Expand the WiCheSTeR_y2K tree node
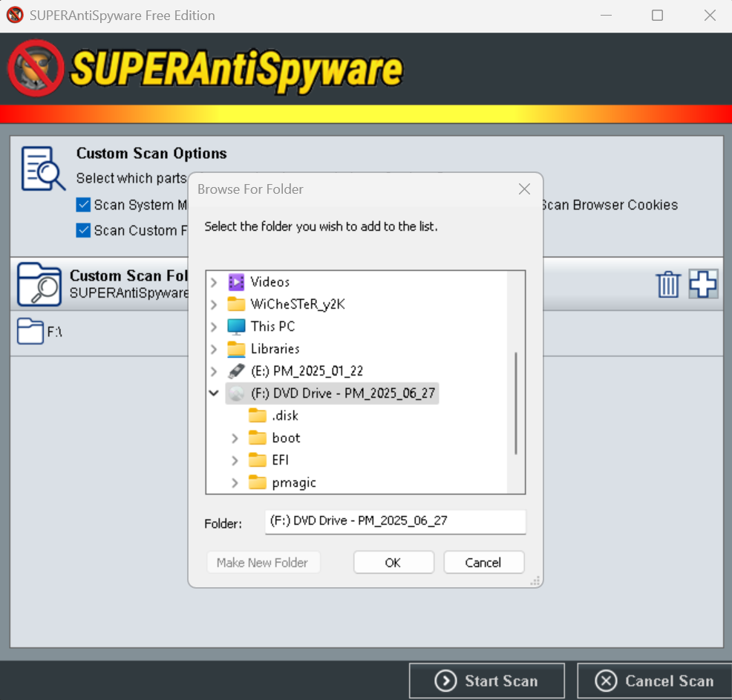 (214, 305)
